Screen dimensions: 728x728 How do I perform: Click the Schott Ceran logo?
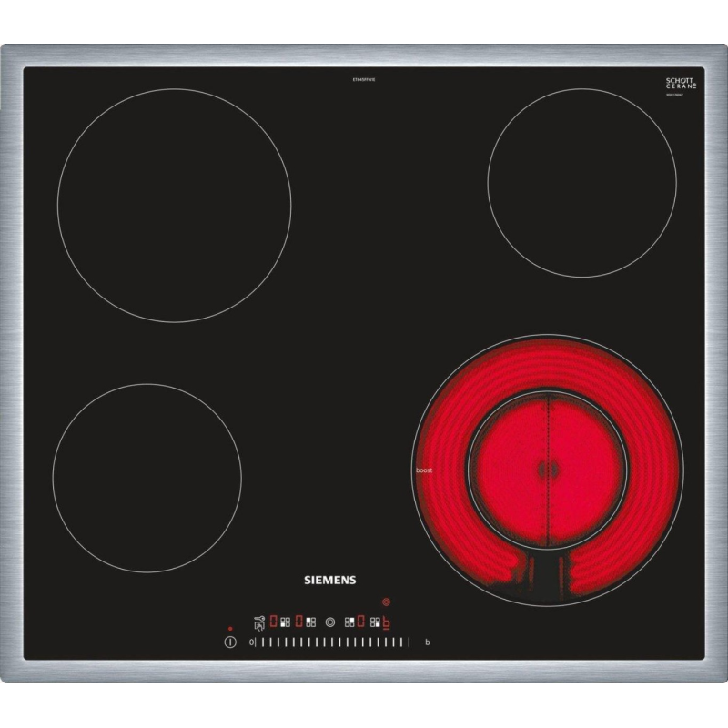pos(680,86)
